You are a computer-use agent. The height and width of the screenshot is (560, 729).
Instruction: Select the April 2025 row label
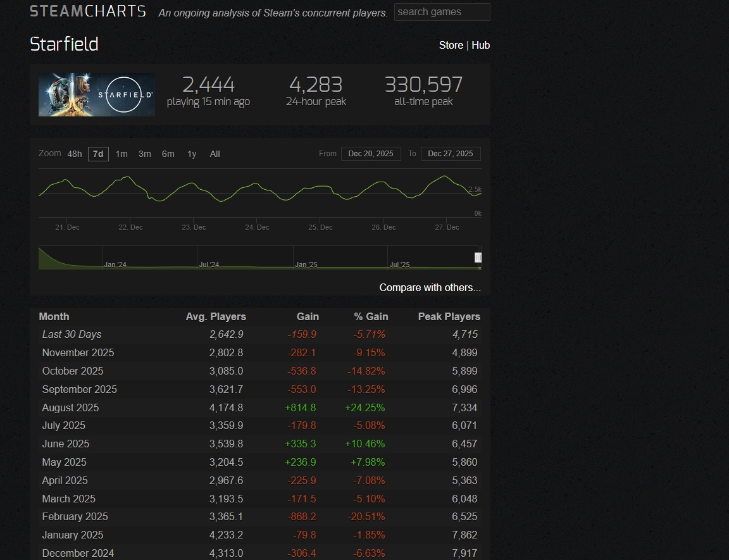(65, 480)
